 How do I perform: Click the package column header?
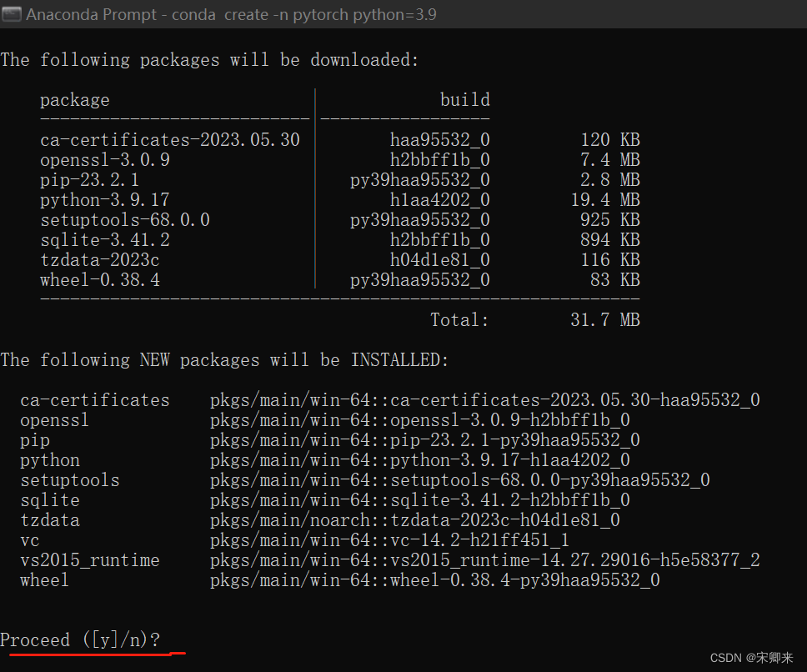(74, 99)
